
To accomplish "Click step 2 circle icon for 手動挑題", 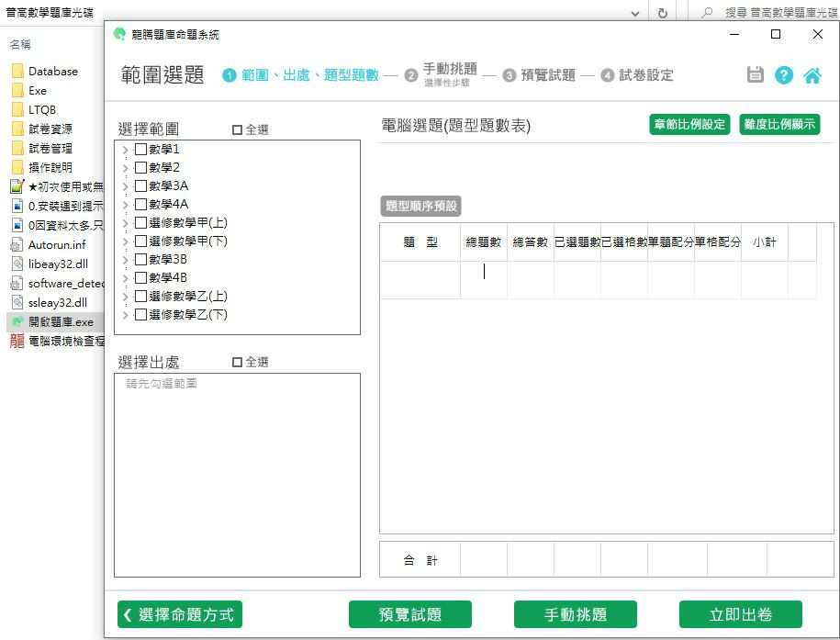I will point(411,75).
